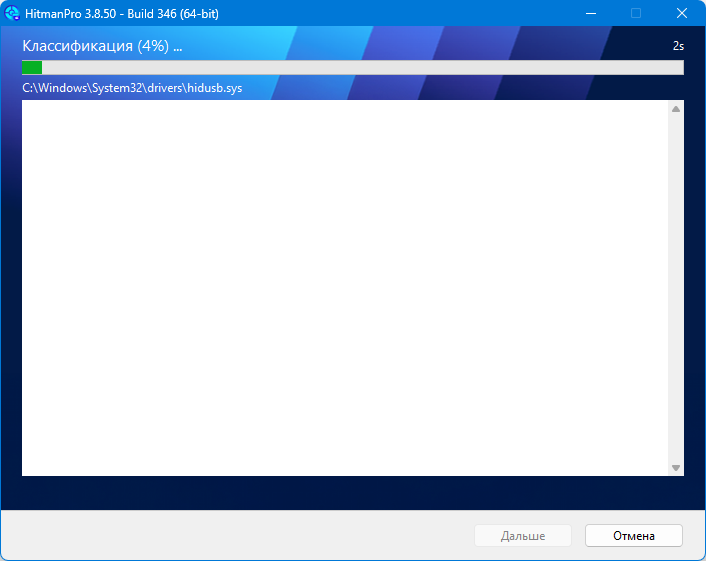The width and height of the screenshot is (706, 561).
Task: Click the HitmanPro logo icon in title bar
Action: tap(12, 13)
